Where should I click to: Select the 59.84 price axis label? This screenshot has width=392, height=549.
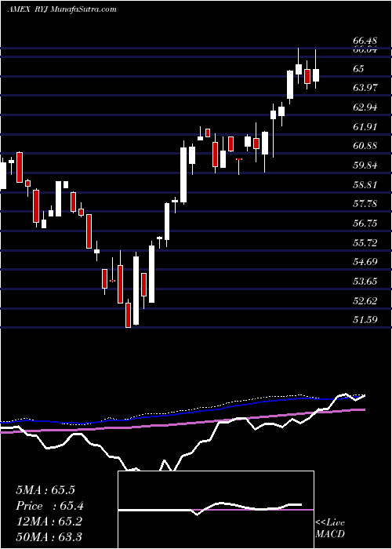(365, 165)
